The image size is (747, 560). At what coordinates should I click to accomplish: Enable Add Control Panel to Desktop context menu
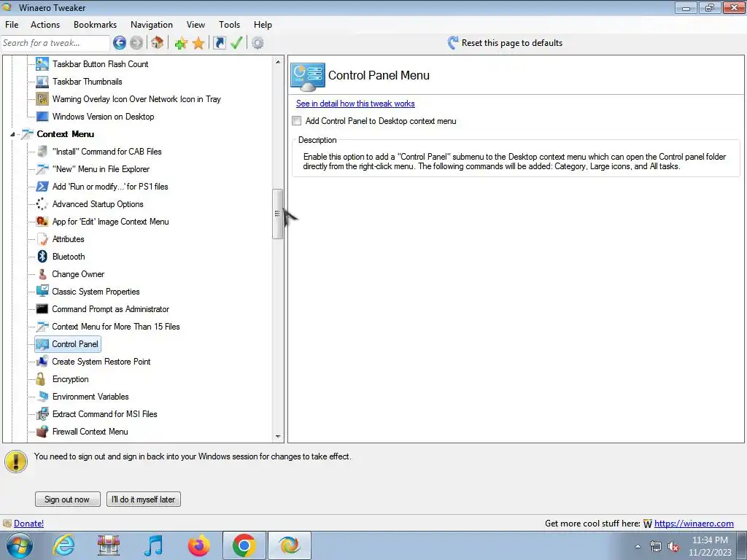click(x=297, y=121)
